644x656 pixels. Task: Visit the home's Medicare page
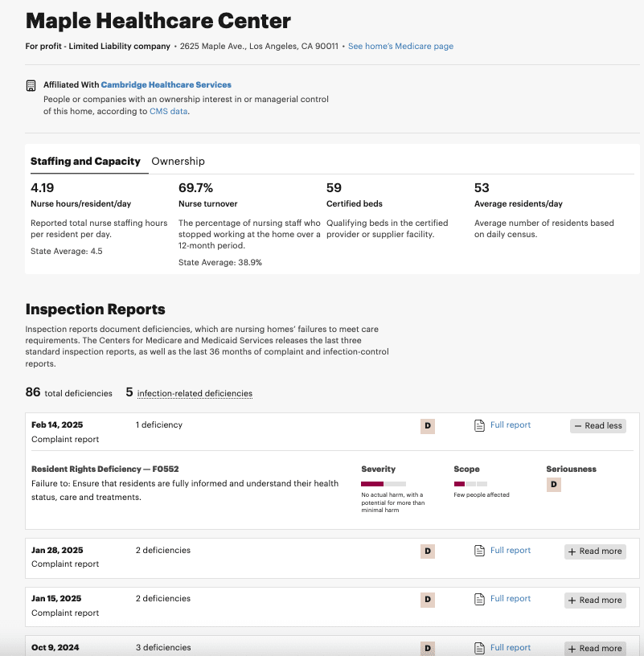[x=401, y=47]
